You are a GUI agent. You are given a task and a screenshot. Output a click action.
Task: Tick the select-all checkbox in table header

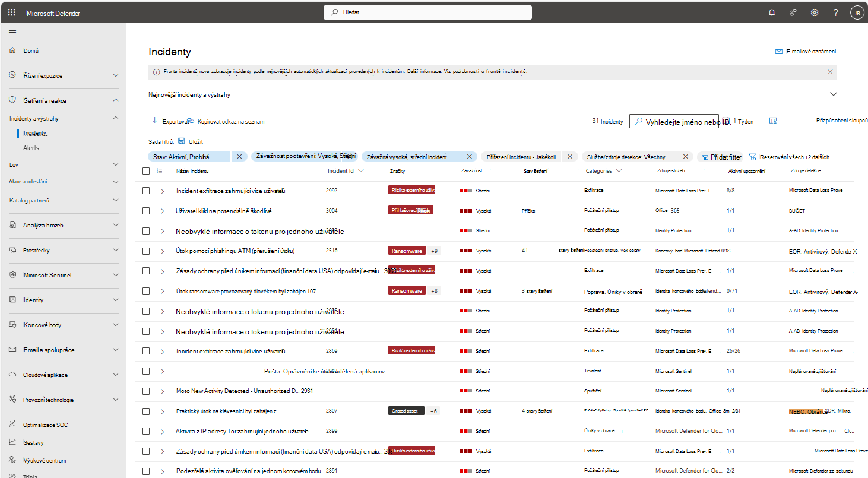pyautogui.click(x=146, y=171)
